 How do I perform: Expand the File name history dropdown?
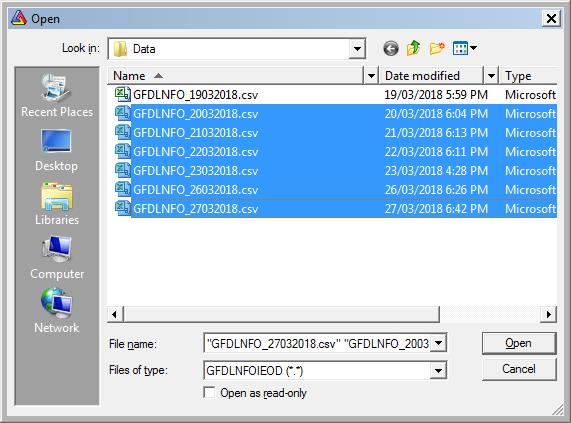438,343
